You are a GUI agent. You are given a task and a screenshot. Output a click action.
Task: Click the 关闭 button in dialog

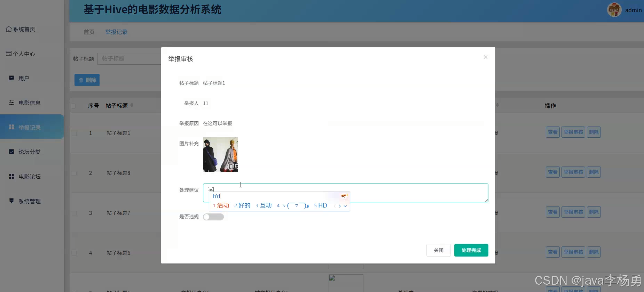[x=439, y=250]
